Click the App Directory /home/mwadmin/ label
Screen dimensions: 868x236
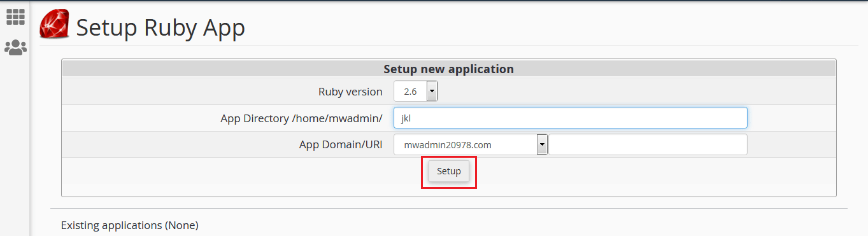[x=302, y=118]
